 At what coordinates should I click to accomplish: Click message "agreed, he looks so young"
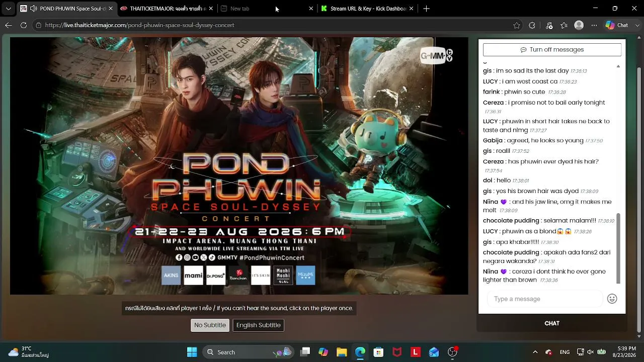tap(545, 141)
